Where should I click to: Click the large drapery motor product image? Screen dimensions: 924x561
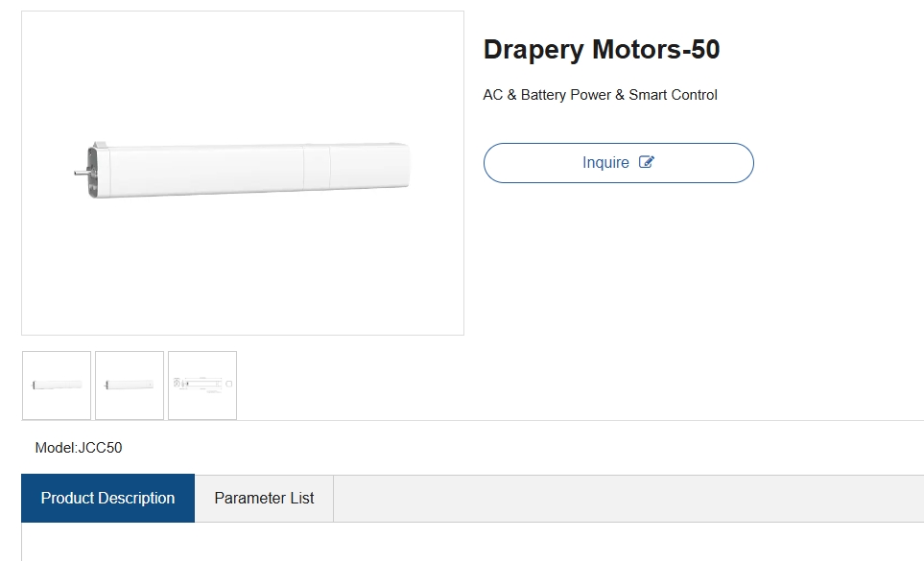[x=243, y=173]
